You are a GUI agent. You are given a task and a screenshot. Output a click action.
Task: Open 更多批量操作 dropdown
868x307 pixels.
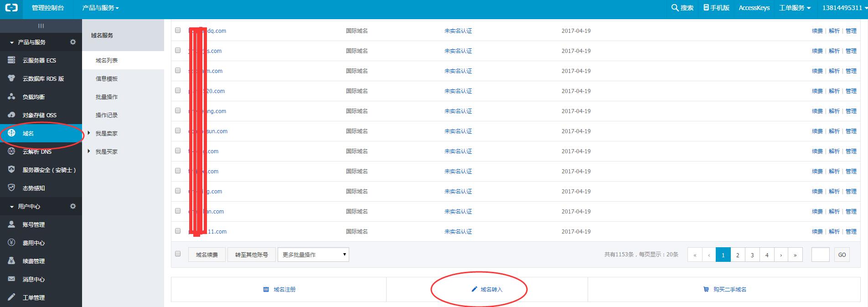point(313,255)
